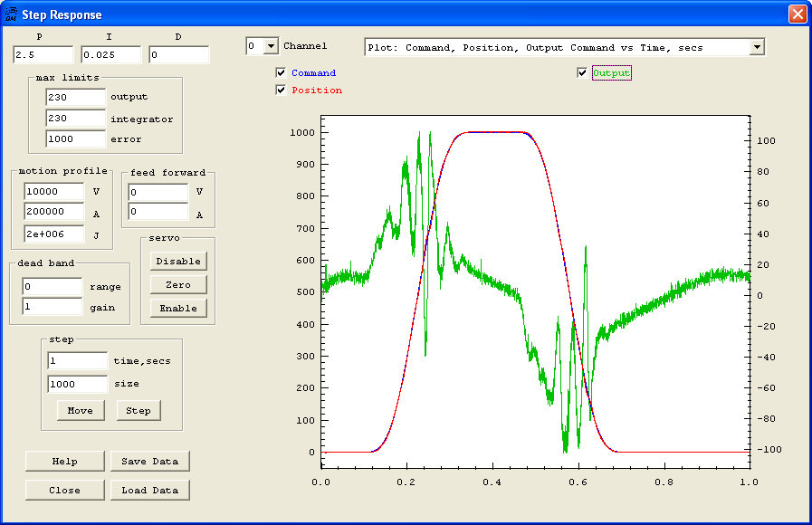Click the Step button
The height and width of the screenshot is (525, 812).
pos(139,410)
